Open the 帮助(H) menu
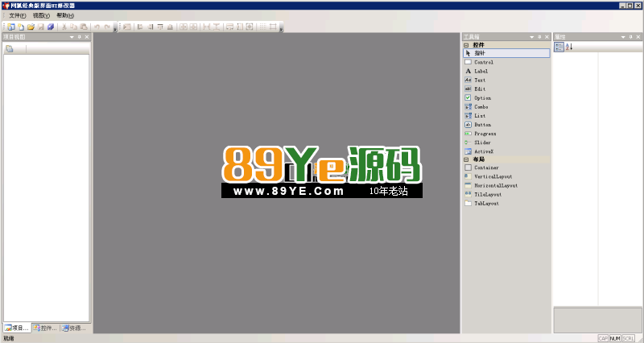The width and height of the screenshot is (644, 343). tap(65, 15)
